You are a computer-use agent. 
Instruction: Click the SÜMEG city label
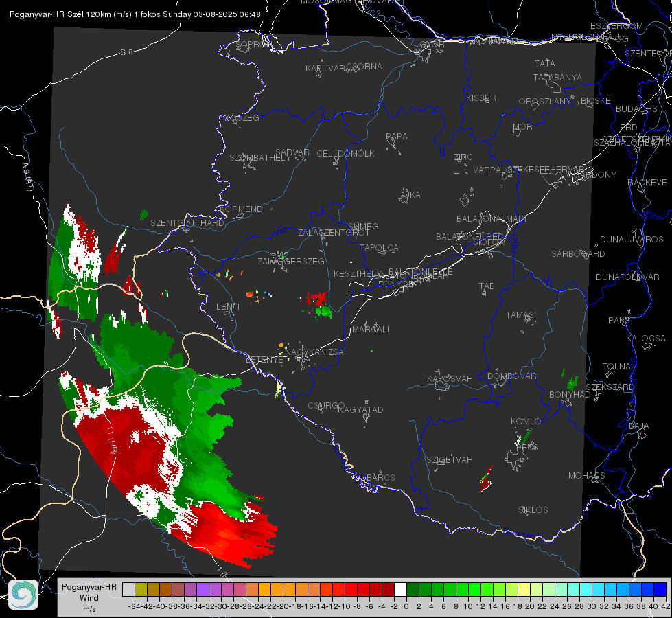pos(363,226)
